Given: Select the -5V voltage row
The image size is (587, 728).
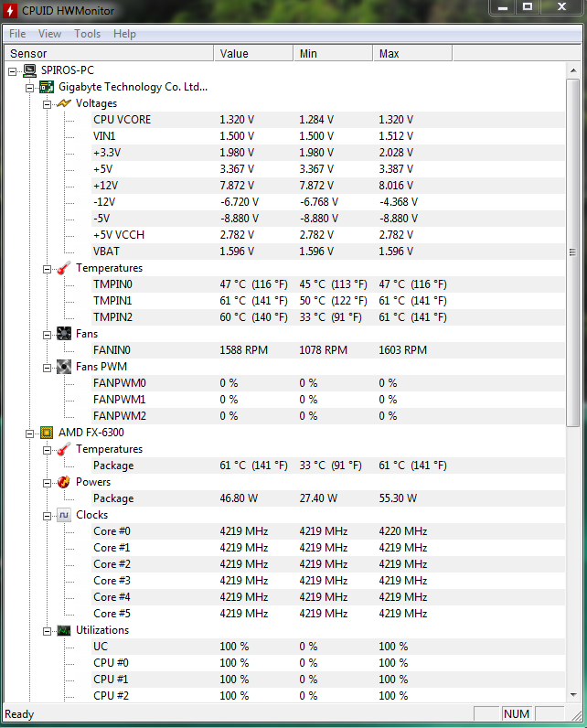Looking at the screenshot, I should click(328, 219).
